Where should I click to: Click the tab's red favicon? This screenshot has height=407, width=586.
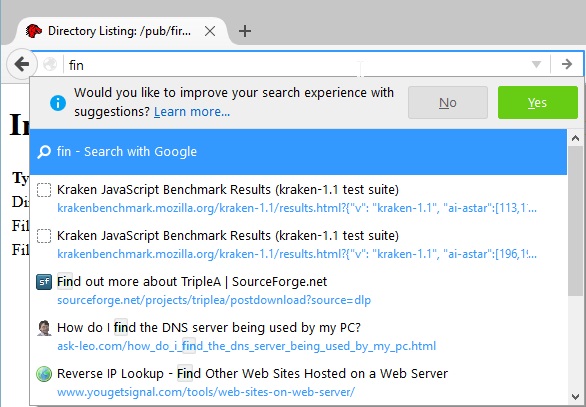tap(34, 31)
